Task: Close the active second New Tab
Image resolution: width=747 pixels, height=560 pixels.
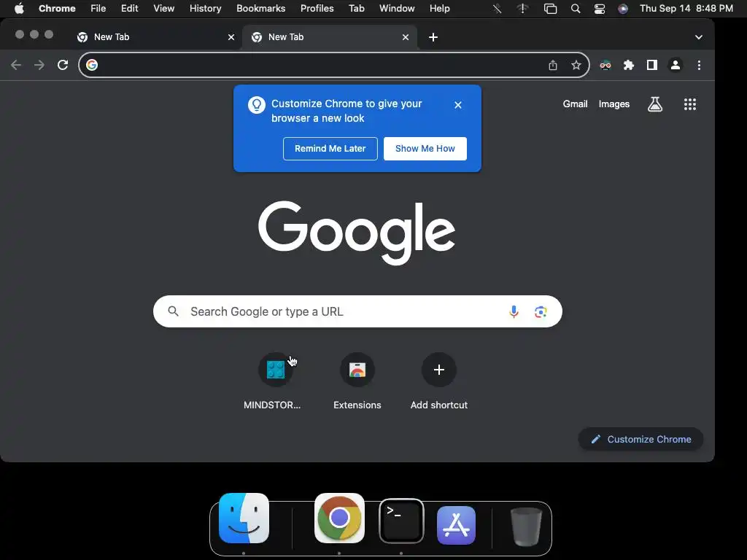Action: (x=406, y=37)
